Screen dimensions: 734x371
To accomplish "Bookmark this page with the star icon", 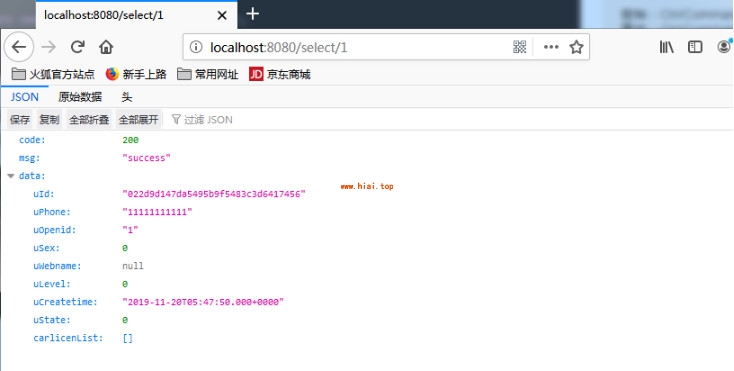I will pyautogui.click(x=576, y=47).
